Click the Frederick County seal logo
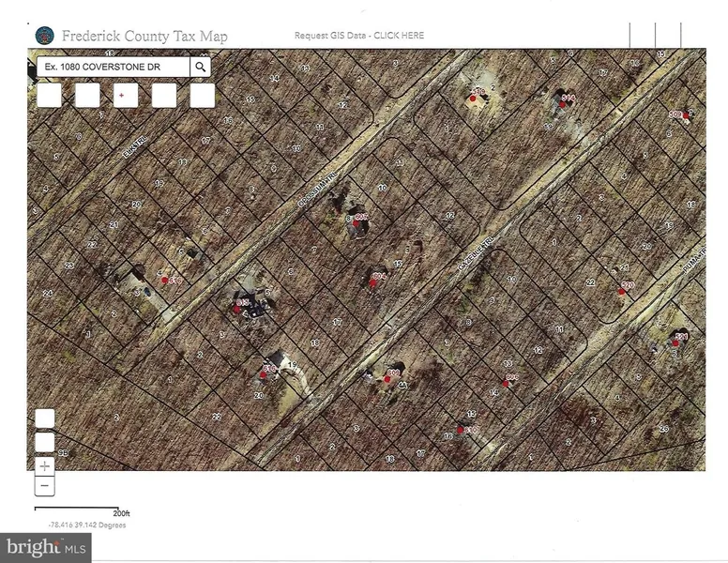This screenshot has width=728, height=563. (43, 36)
